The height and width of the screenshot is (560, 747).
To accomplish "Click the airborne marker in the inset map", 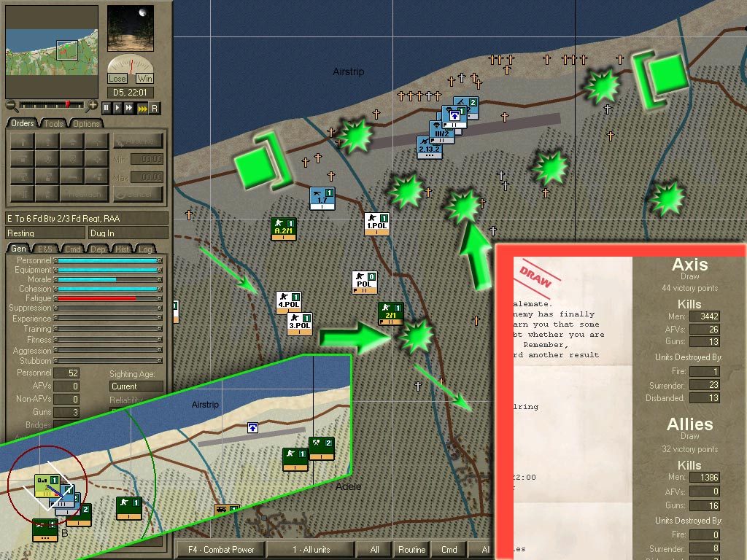I will (x=252, y=427).
